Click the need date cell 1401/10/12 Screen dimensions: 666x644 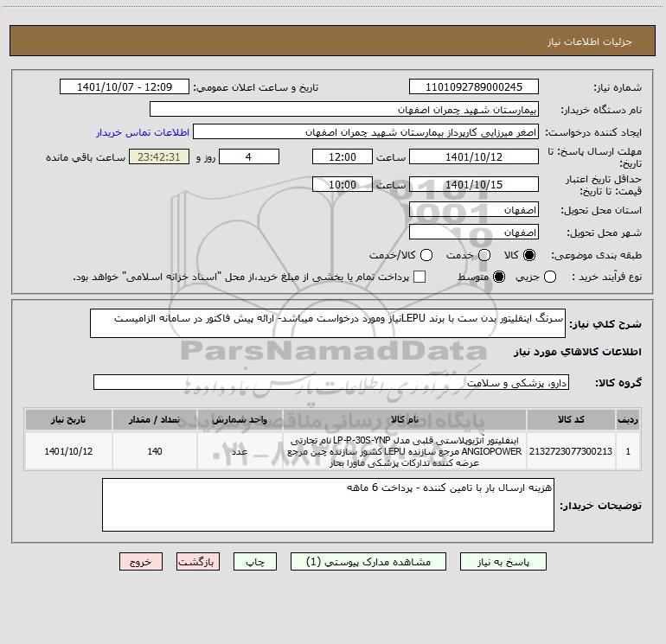(68, 451)
